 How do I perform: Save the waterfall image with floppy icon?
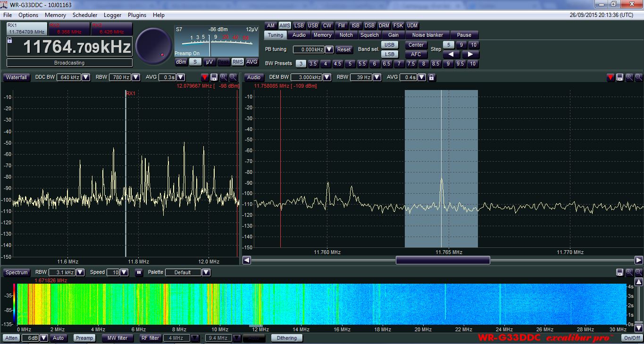(619, 272)
